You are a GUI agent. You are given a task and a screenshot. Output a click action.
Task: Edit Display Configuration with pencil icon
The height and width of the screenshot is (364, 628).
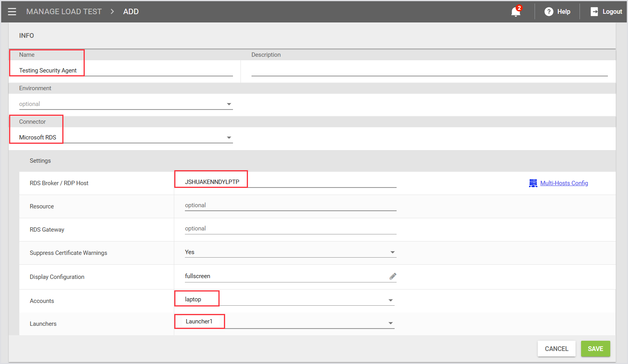pyautogui.click(x=393, y=276)
